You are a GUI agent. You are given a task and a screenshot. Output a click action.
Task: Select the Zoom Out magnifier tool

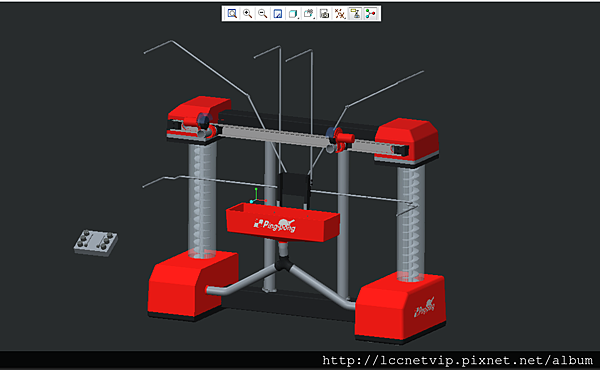point(262,14)
